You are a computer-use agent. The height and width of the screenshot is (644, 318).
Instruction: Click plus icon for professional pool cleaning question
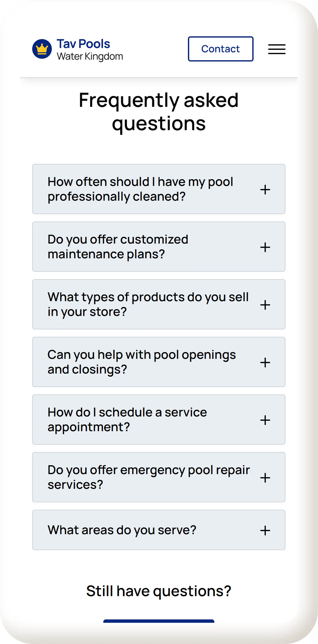265,189
